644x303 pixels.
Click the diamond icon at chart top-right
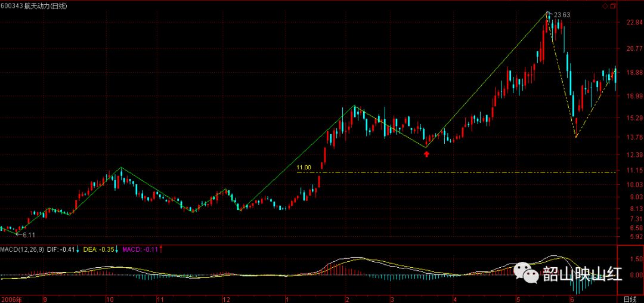[605, 6]
